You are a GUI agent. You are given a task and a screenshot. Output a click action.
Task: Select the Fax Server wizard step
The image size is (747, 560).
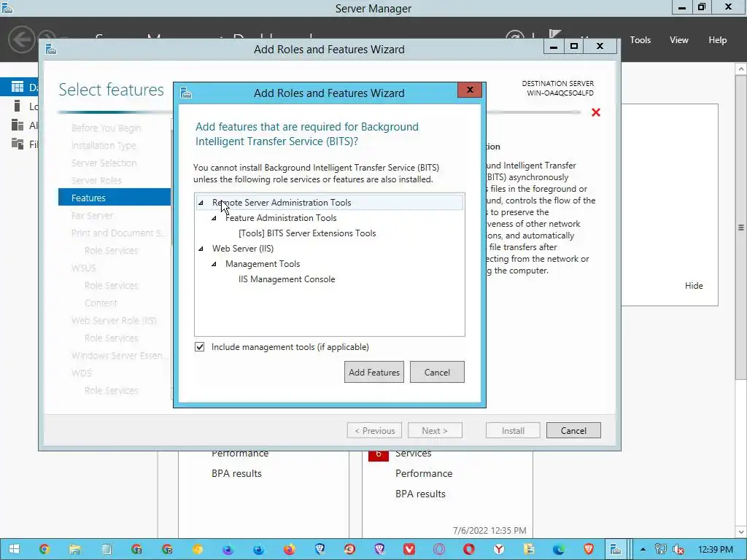tap(93, 215)
